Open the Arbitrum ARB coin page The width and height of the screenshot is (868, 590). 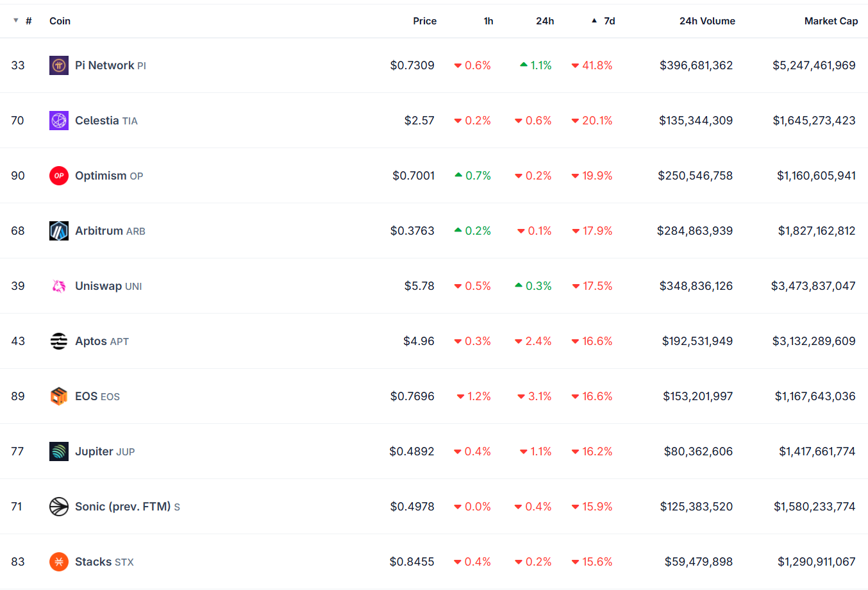tap(110, 231)
